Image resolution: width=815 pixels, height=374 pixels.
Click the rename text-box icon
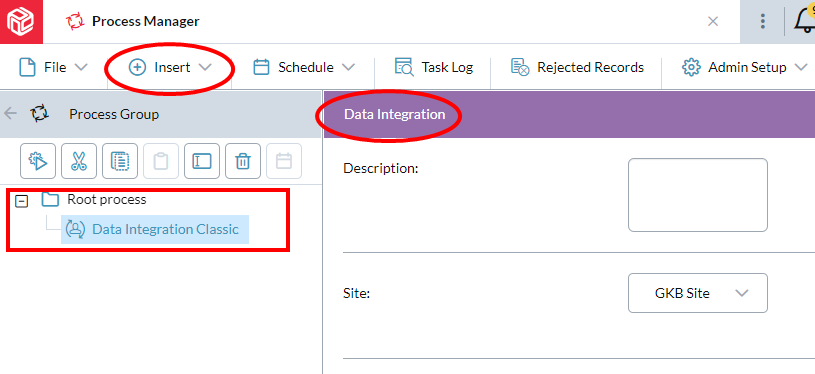point(202,161)
